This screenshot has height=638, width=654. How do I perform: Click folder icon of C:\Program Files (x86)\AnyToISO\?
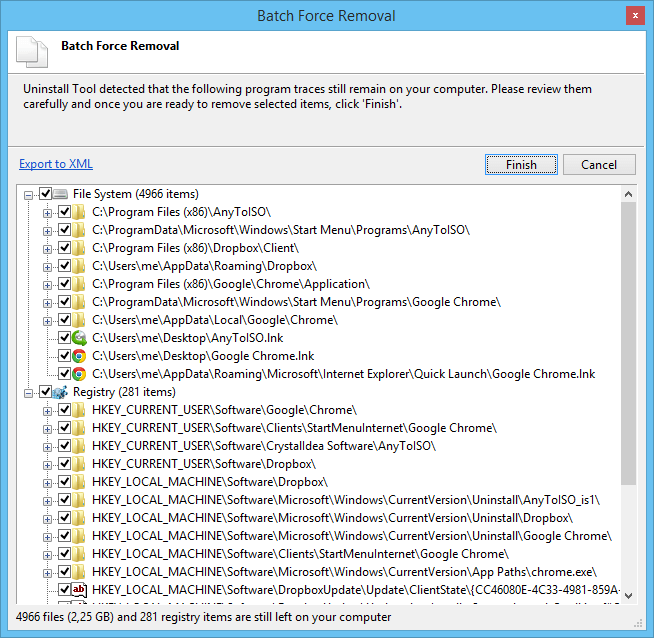click(79, 212)
